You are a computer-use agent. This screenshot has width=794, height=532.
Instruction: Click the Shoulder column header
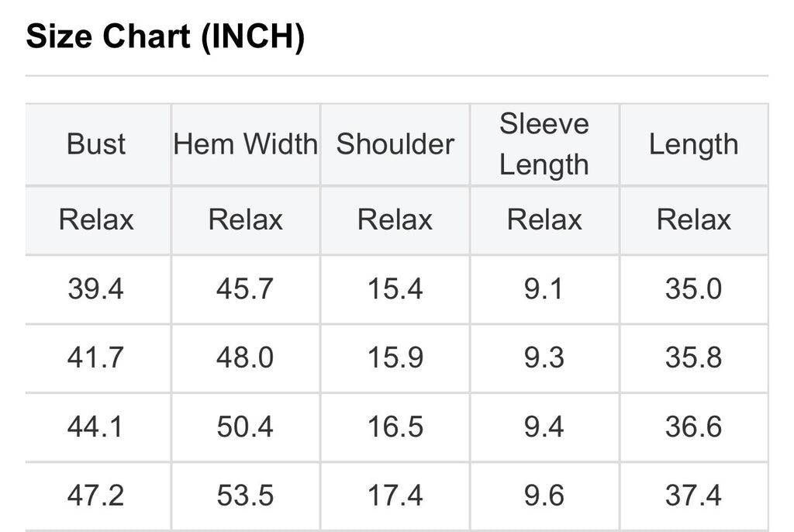click(x=395, y=144)
